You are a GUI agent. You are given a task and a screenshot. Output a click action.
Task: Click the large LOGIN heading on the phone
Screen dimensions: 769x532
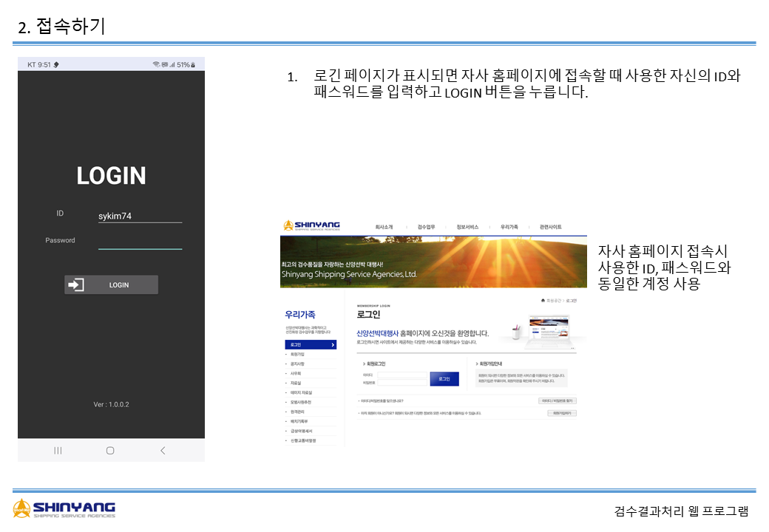[x=112, y=176]
